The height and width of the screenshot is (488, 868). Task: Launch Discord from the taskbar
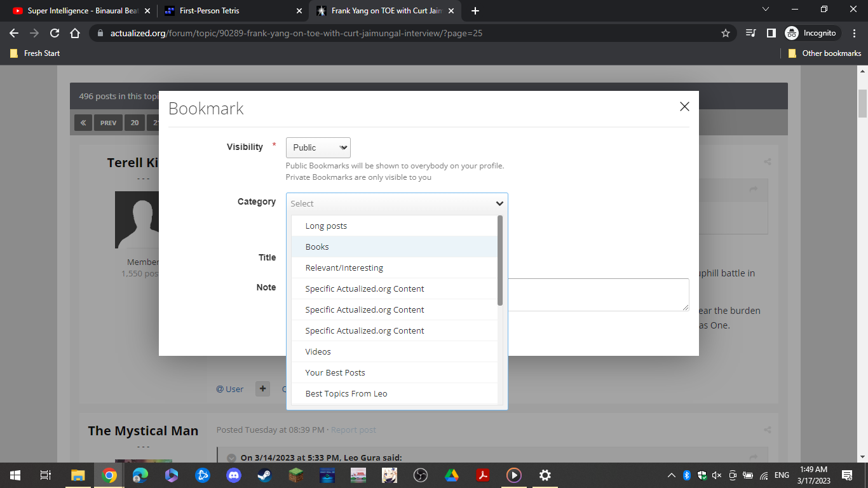(234, 475)
